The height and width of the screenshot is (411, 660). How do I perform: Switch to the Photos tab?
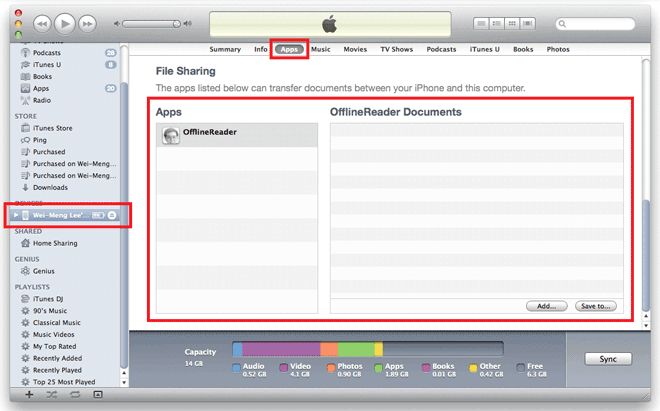[x=558, y=49]
